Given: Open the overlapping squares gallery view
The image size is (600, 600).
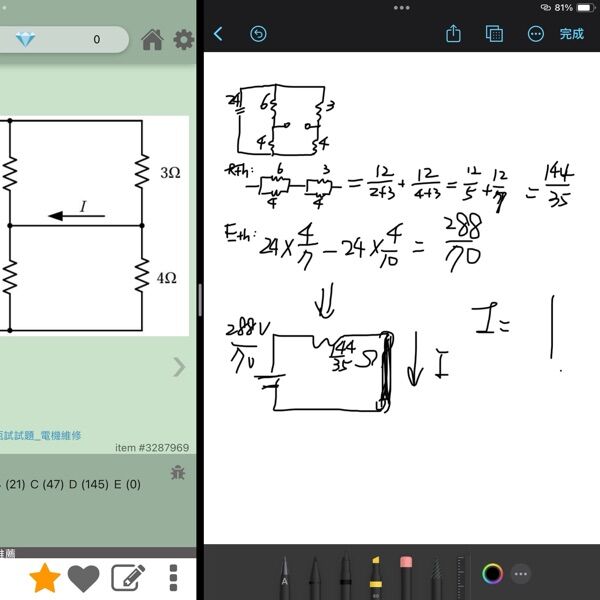Looking at the screenshot, I should (x=494, y=34).
